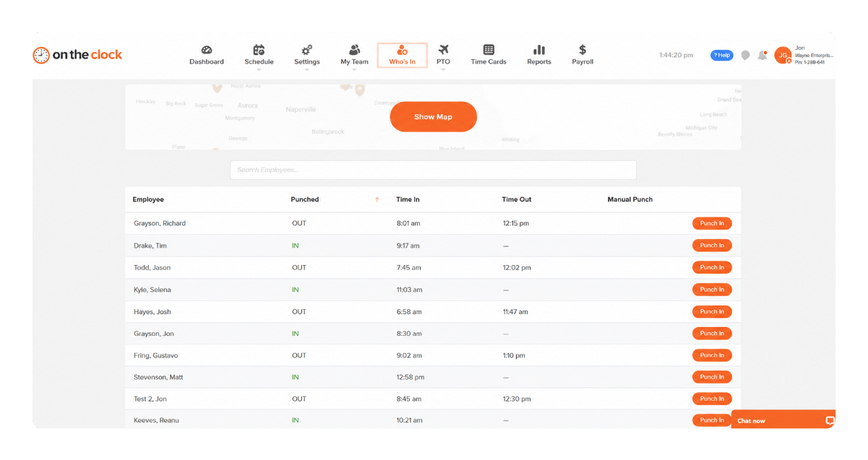Open the Dashboard gauge icon
Image resolution: width=868 pixels, height=460 pixels.
pos(207,50)
